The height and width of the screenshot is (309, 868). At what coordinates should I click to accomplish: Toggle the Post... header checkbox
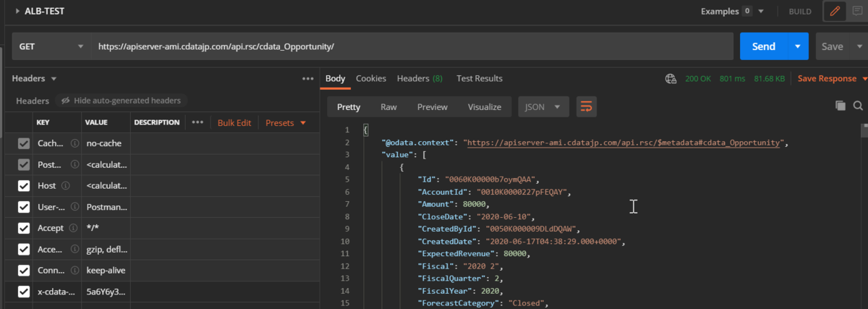point(24,165)
